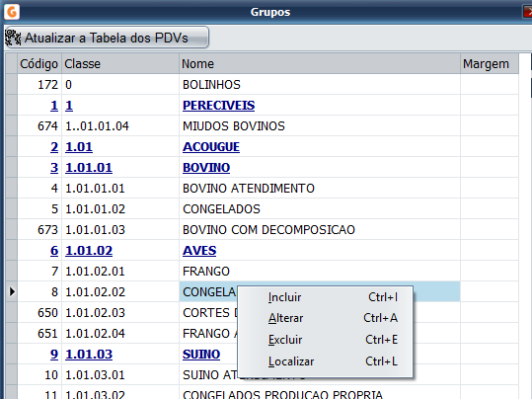The height and width of the screenshot is (399, 532).
Task: Select Localizar in the context menu
Action: 325,361
